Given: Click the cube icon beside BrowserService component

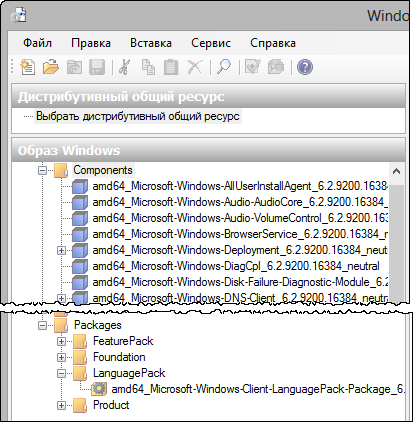Looking at the screenshot, I should coord(80,234).
